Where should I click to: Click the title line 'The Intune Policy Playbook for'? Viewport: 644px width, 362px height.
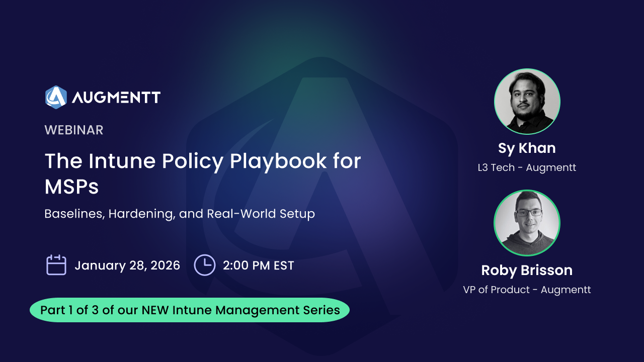[x=203, y=161]
